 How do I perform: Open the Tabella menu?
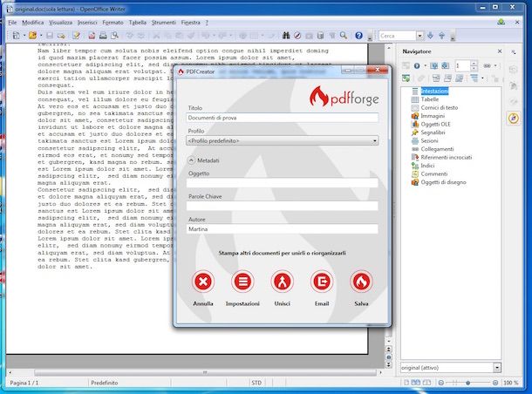138,23
